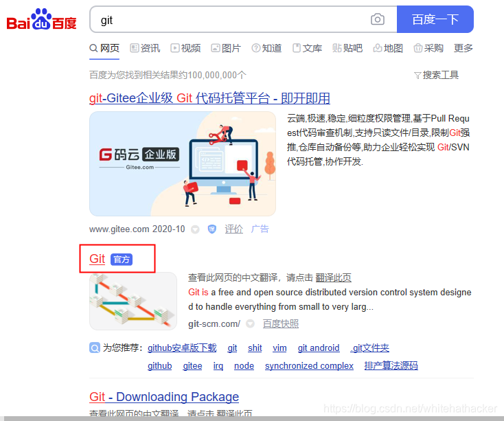Switch to the 资讯 news tab
Screen dimensions: 504x421
145,48
